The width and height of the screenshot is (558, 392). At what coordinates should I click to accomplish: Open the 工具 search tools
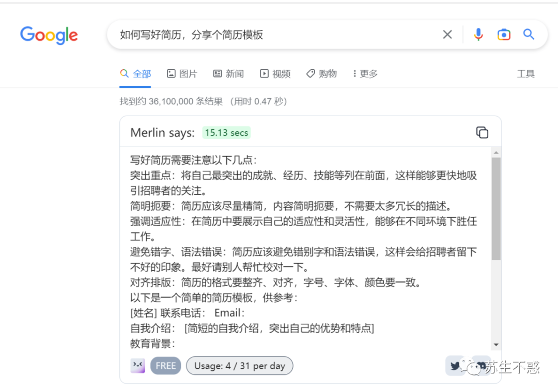(526, 74)
